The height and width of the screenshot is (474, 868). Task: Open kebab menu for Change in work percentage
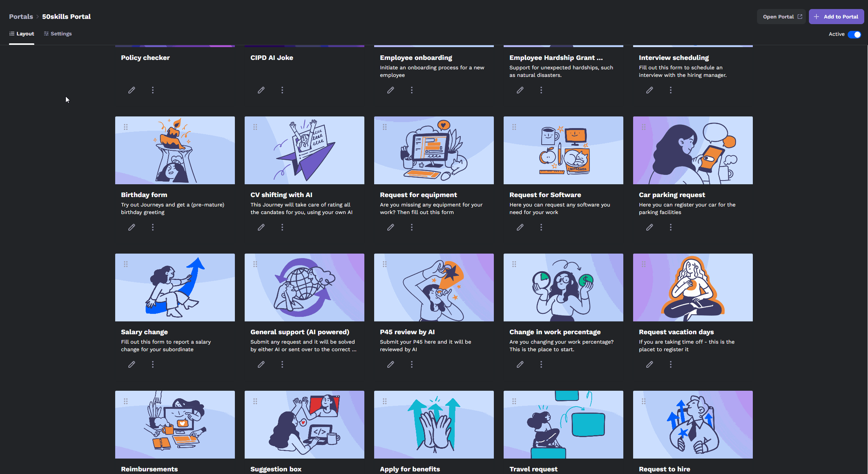click(541, 364)
